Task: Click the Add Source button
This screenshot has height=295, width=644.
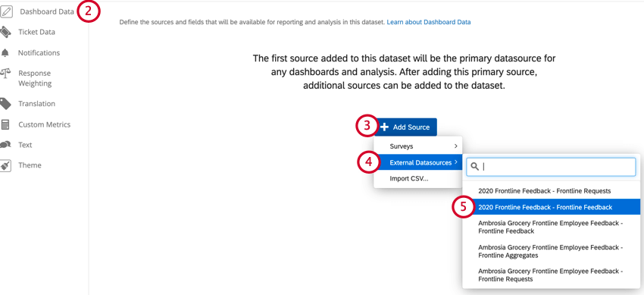Action: pyautogui.click(x=406, y=127)
